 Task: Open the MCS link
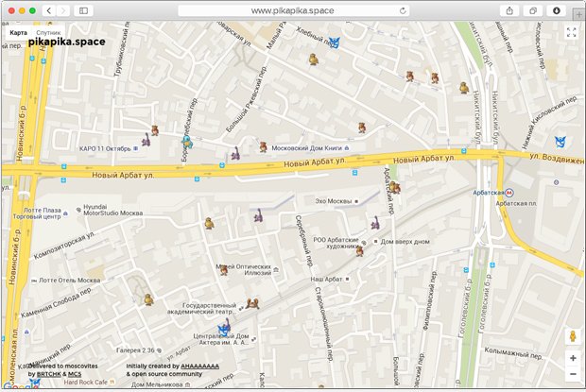(75, 374)
